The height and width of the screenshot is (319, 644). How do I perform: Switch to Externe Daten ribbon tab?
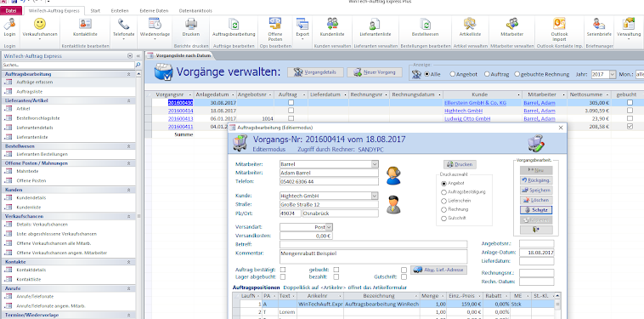155,11
